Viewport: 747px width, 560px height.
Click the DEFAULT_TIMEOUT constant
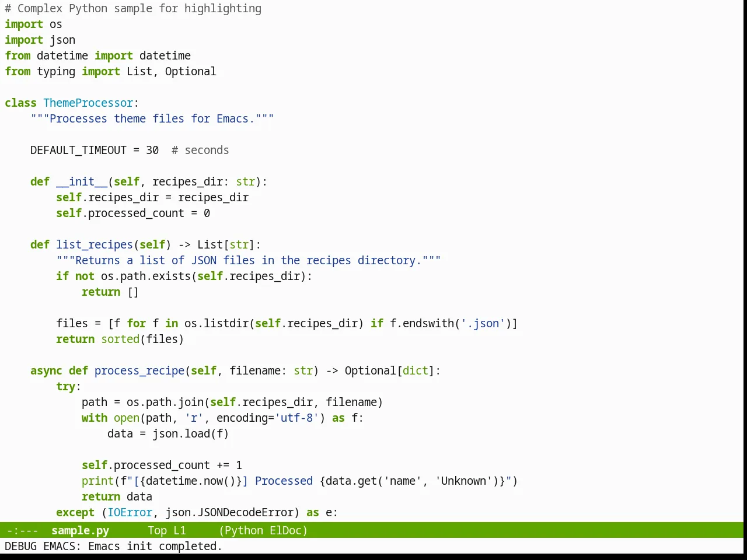78,150
